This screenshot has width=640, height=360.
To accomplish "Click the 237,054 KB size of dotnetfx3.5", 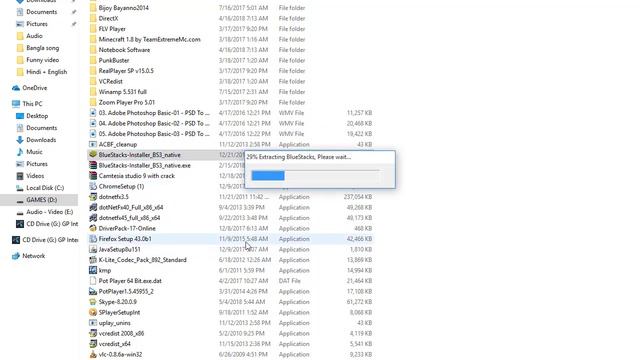I will [x=358, y=197].
